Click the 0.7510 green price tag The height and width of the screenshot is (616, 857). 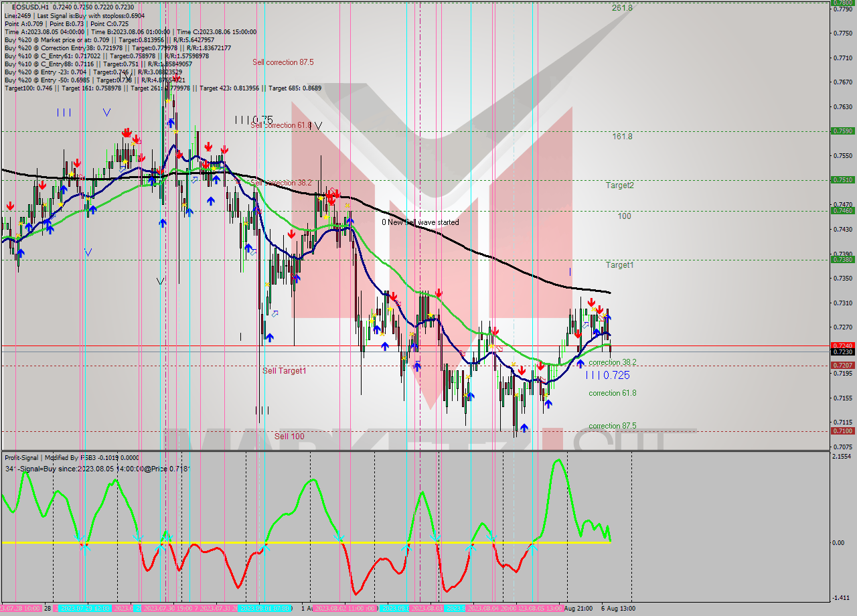pos(842,179)
